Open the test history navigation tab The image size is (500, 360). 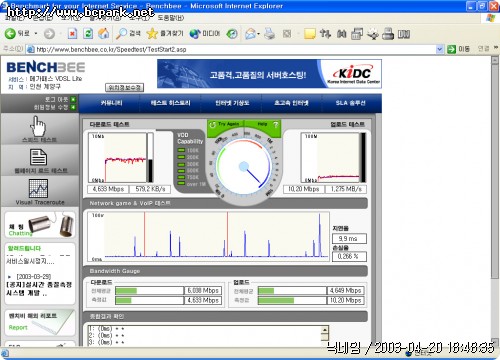pos(170,103)
